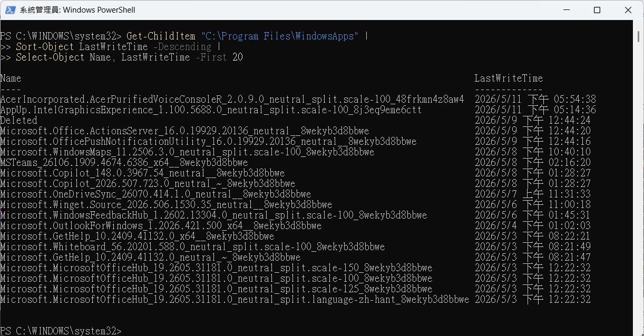This screenshot has width=644, height=336.
Task: Maximize the PowerShell window
Action: click(x=597, y=10)
